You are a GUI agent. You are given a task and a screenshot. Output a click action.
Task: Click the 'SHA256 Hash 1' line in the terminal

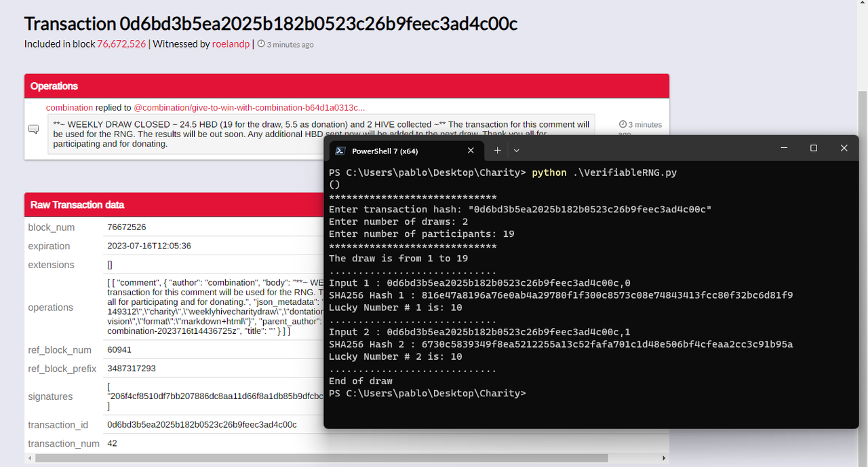pos(561,295)
